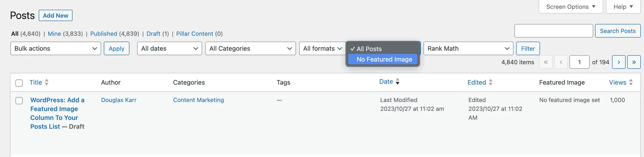Sort by Date column arrow
This screenshot has height=157, width=644.
[x=397, y=82]
